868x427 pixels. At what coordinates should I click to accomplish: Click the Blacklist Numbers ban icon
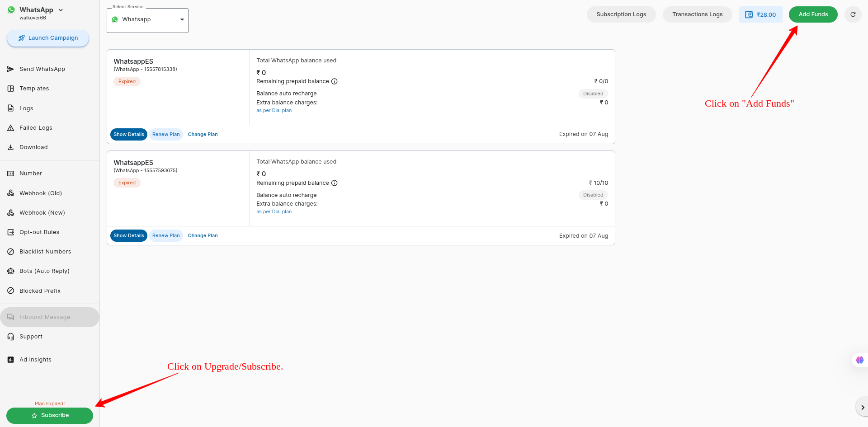[10, 252]
